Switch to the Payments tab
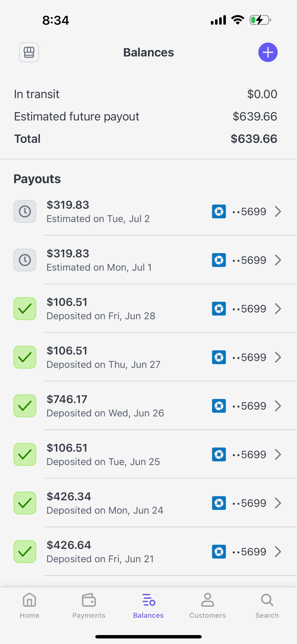 click(x=89, y=605)
